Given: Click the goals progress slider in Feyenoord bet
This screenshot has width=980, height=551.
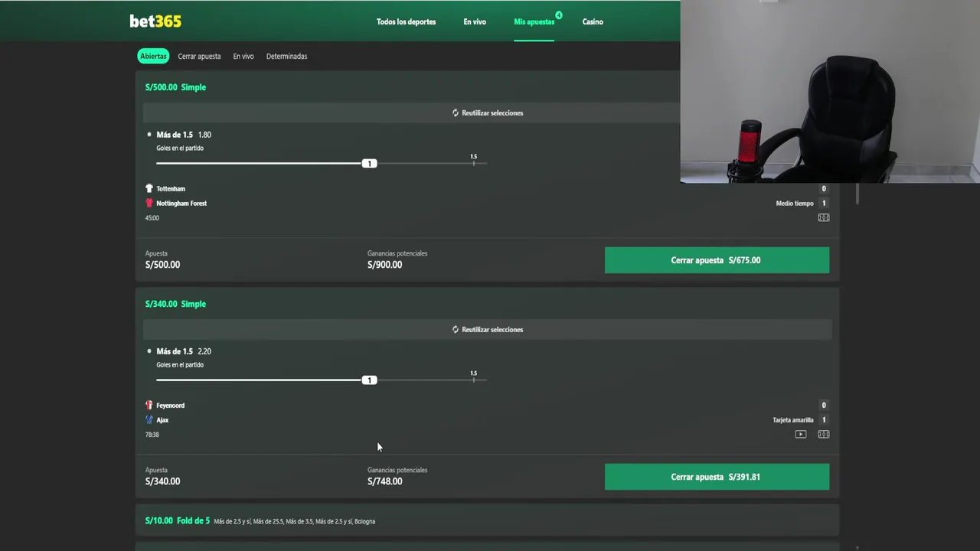Looking at the screenshot, I should coord(322,380).
